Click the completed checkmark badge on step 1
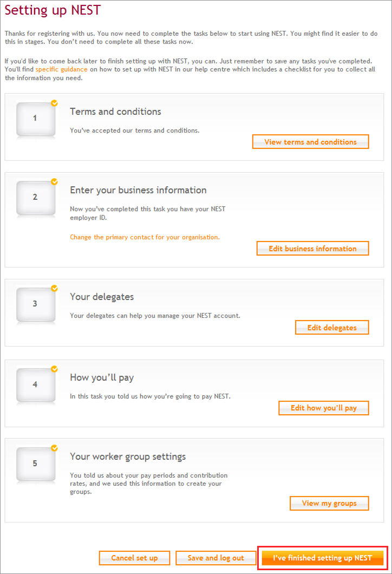The height and width of the screenshot is (574, 392). coord(55,103)
